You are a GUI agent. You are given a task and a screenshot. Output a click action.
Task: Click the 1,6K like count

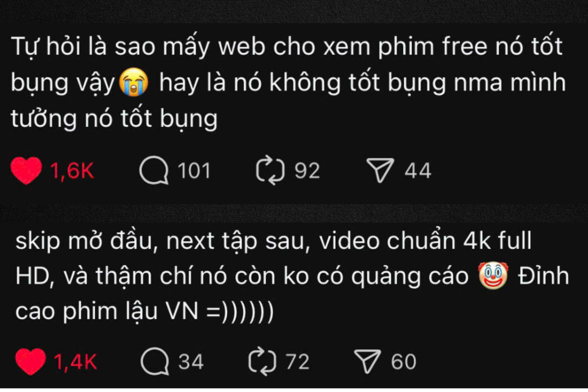point(72,171)
